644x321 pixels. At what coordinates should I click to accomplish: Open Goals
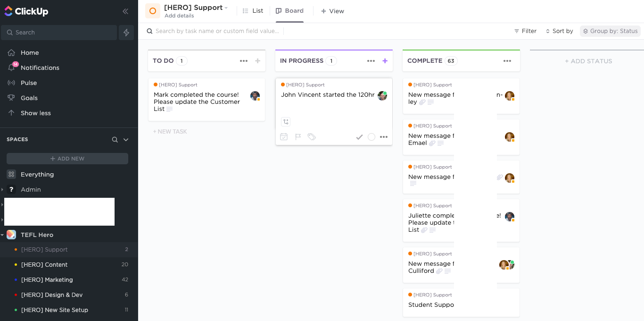(x=29, y=98)
